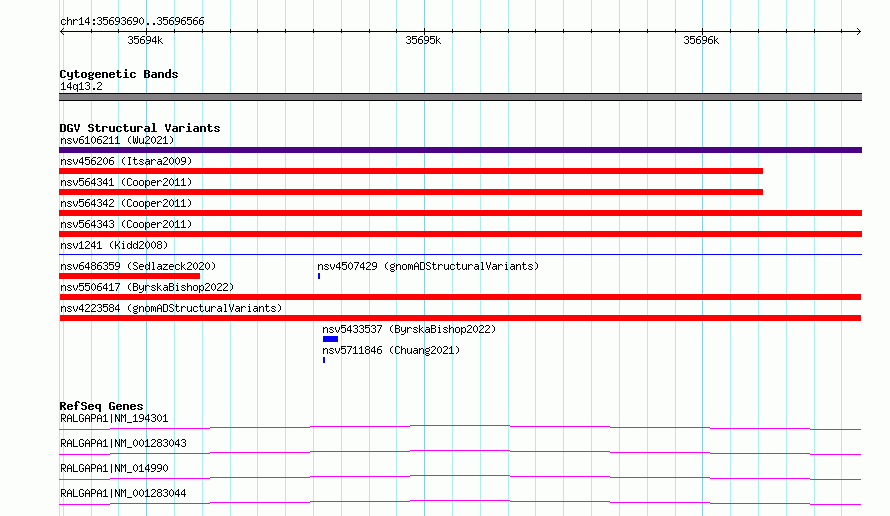
Task: Click the Cytogenetic Bands track title
Action: [119, 74]
